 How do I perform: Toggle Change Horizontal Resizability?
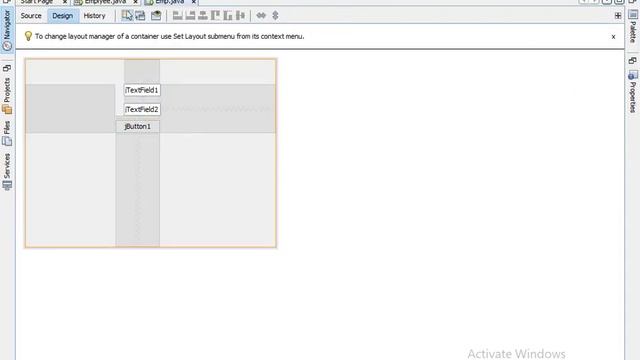click(261, 16)
